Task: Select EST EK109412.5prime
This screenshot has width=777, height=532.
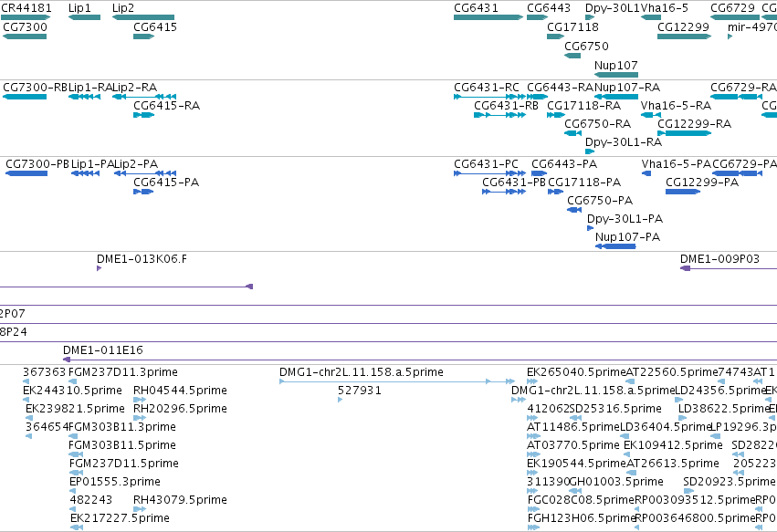Action: (673, 445)
